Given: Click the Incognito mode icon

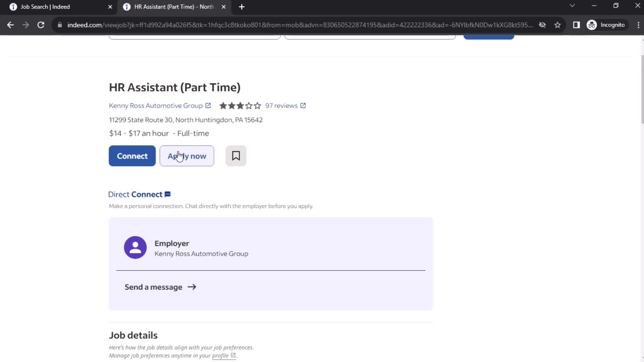Looking at the screenshot, I should (592, 25).
